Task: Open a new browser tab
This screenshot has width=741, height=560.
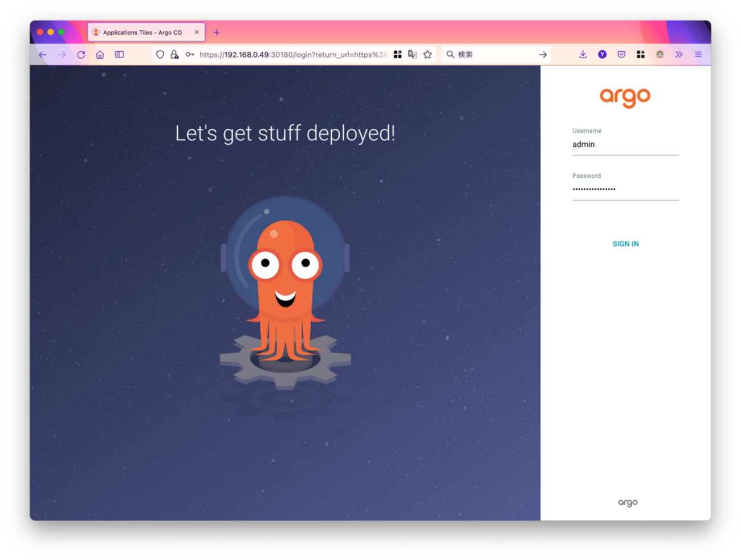Action: (217, 32)
